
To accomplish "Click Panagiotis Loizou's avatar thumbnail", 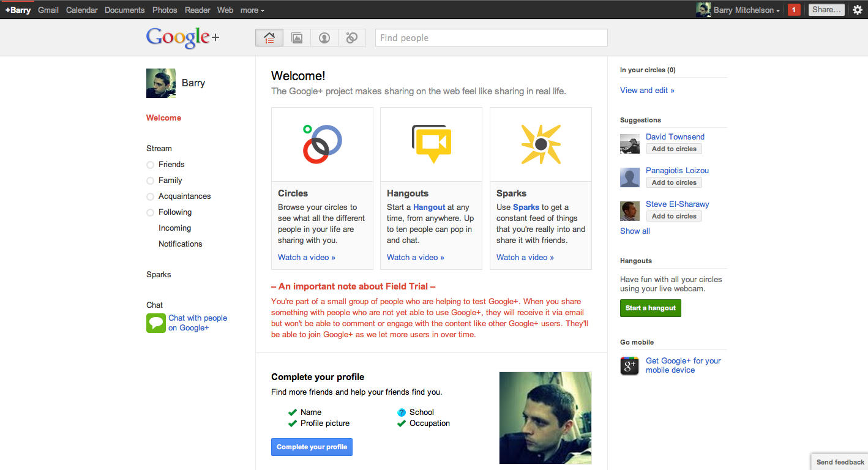I will click(630, 177).
